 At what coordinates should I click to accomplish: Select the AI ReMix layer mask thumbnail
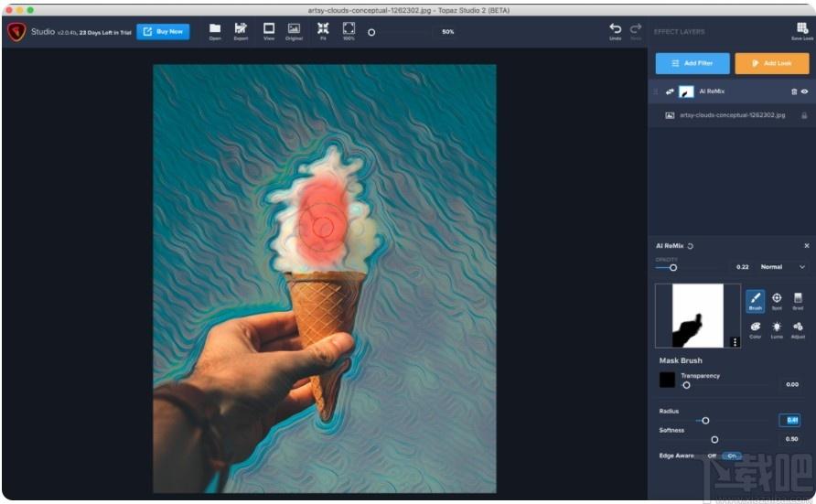(x=686, y=91)
